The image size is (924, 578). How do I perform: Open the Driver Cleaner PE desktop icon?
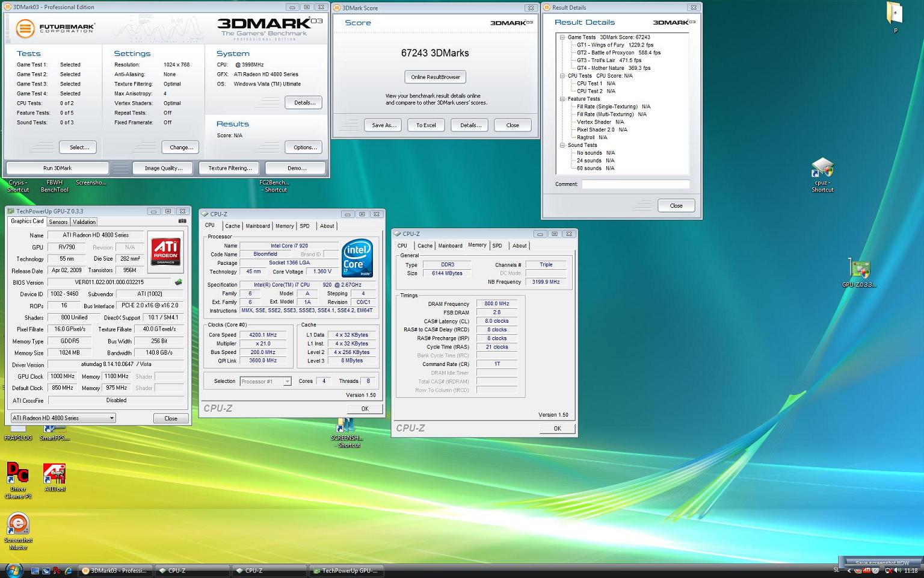(x=18, y=480)
